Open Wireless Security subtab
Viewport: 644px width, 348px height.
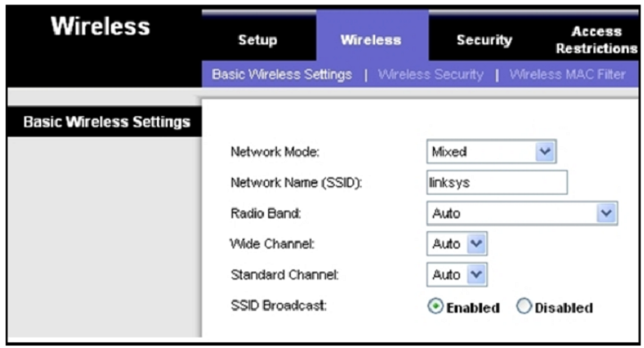click(431, 74)
